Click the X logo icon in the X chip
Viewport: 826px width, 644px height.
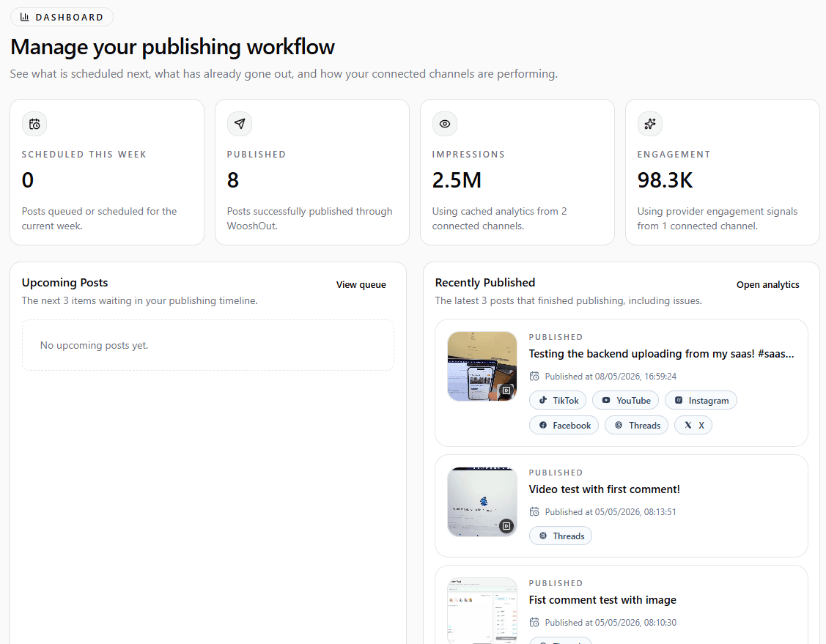tap(688, 425)
